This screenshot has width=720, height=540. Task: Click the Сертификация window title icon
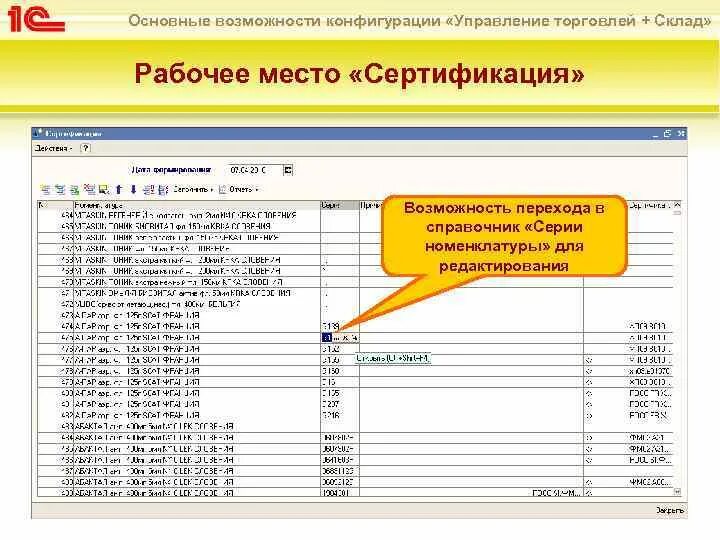(x=38, y=133)
